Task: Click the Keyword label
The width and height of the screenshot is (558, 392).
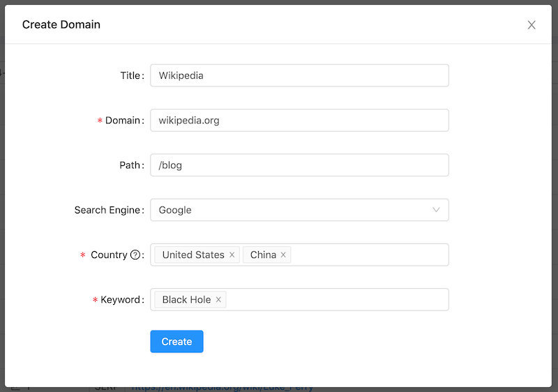Action: (120, 299)
